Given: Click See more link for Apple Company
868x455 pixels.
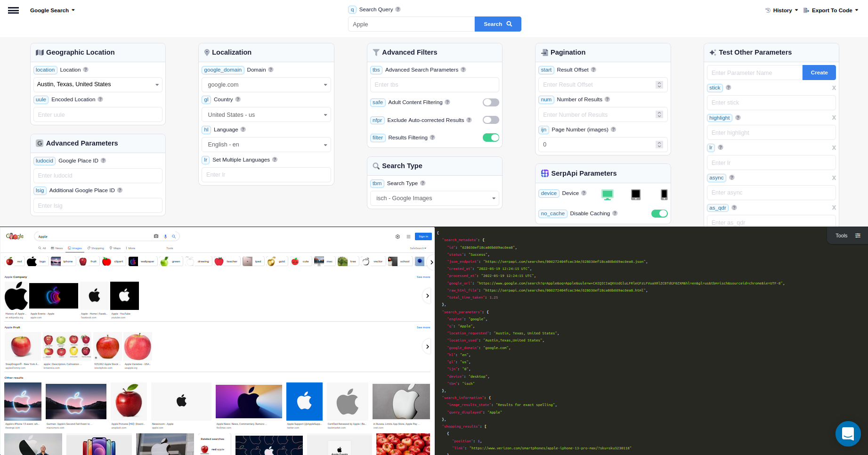Looking at the screenshot, I should [423, 277].
